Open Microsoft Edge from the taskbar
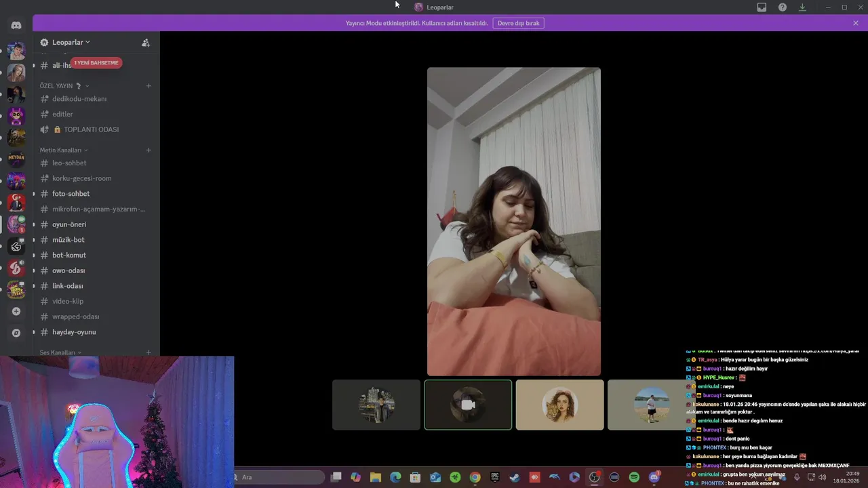The image size is (868, 488). point(395,477)
